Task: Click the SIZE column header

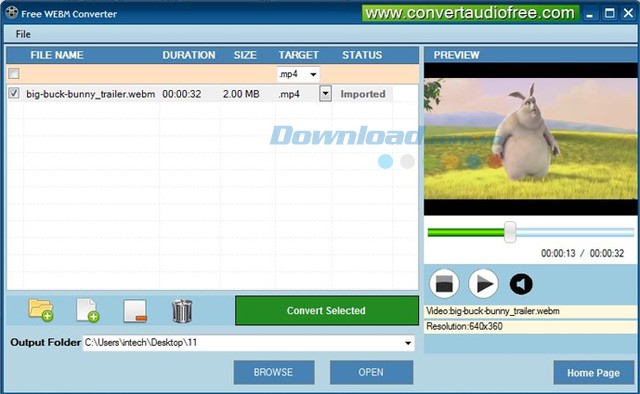Action: pyautogui.click(x=245, y=55)
